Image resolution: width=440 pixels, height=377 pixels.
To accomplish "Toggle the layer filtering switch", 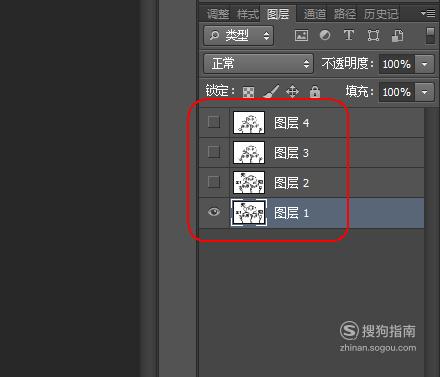I will click(430, 36).
